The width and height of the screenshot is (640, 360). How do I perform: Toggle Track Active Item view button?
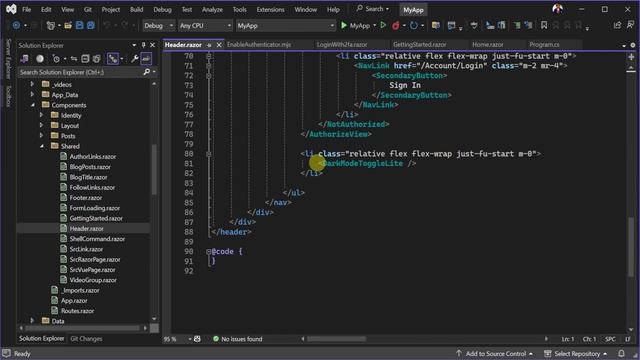point(113,59)
